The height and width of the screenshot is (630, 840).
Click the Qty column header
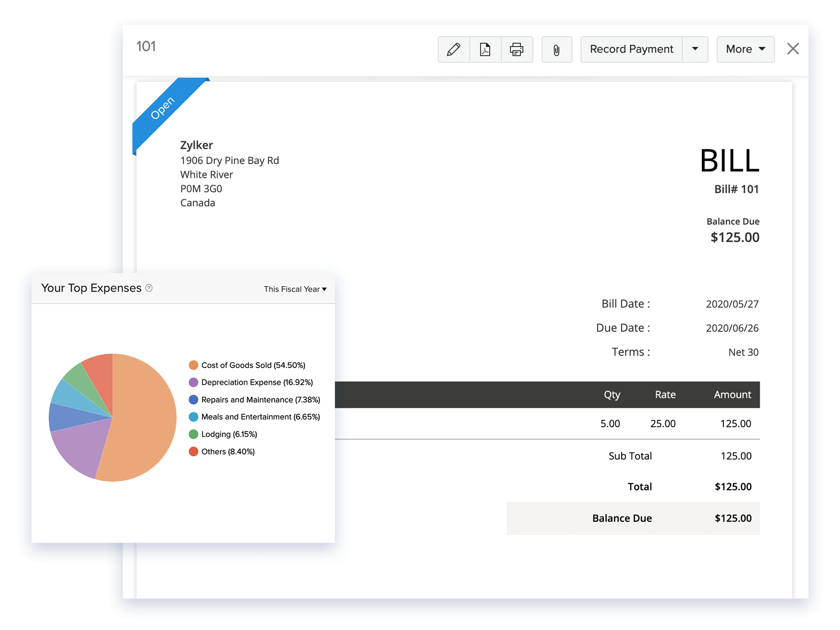click(x=612, y=394)
